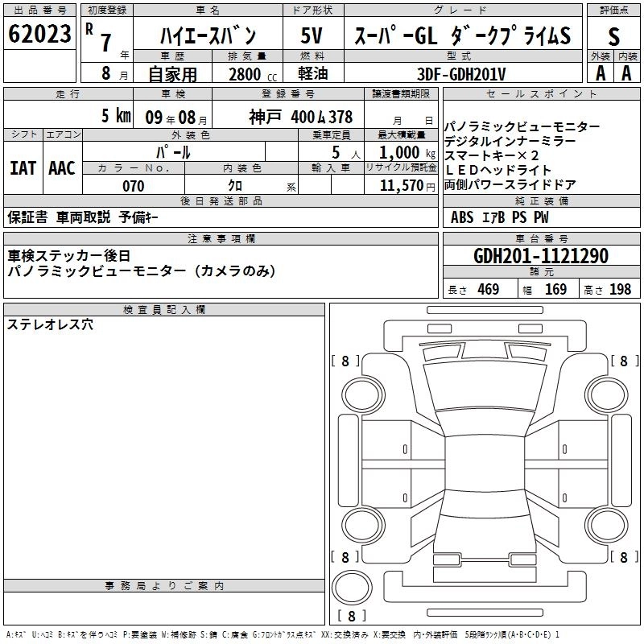Select the spare tire [8] marker below diagram
Viewport: 644px width, 644px height.
(351, 617)
